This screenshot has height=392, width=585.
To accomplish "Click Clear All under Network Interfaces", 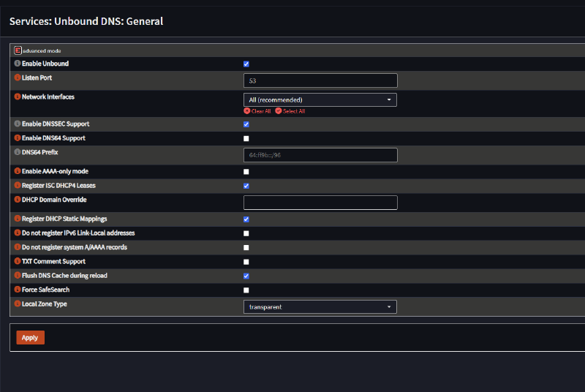I will 257,111.
